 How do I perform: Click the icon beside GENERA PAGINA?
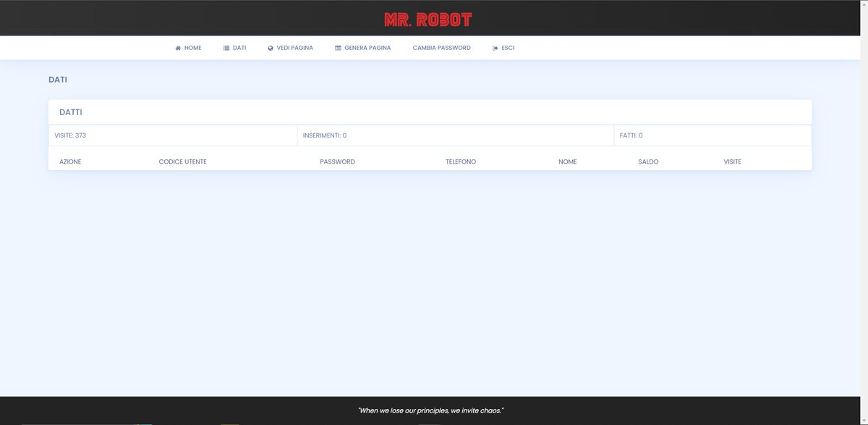338,48
